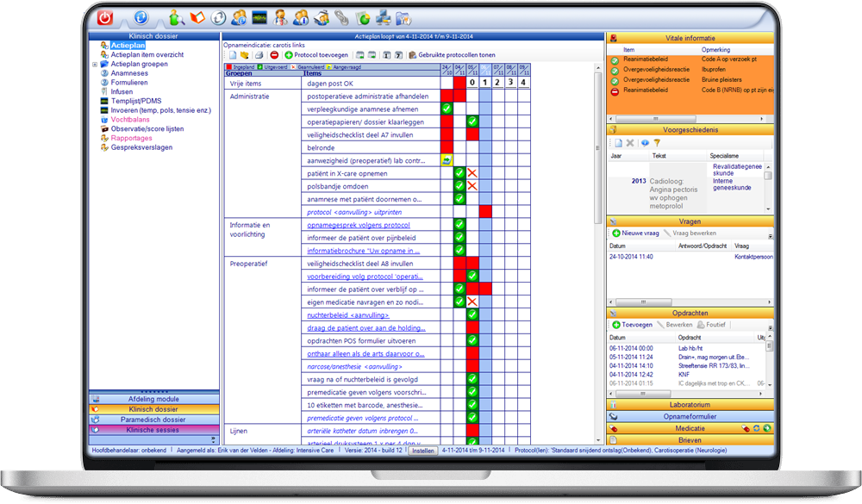Open the patient search magnifier icon
This screenshot has height=504, width=862.
pyautogui.click(x=176, y=17)
